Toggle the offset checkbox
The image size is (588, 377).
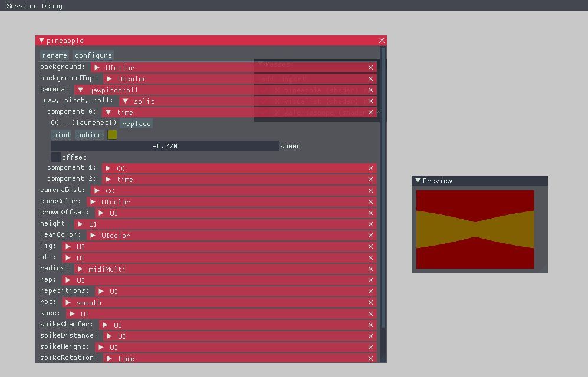click(x=55, y=157)
